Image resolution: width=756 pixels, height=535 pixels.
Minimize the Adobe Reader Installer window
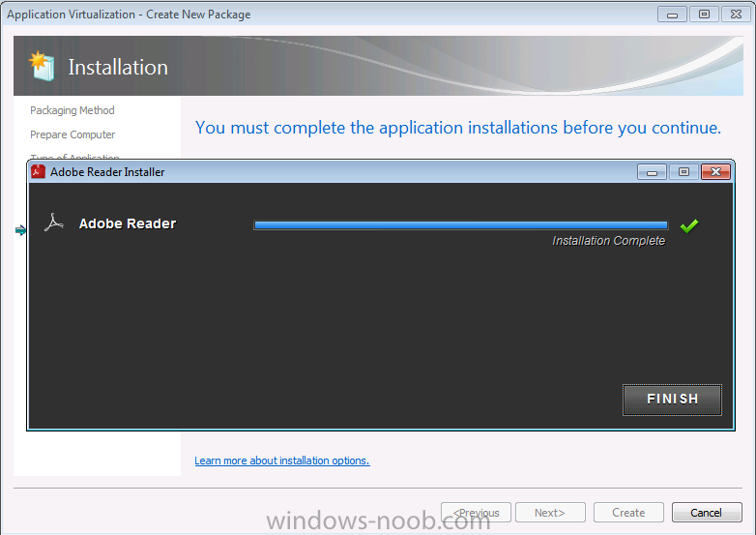(x=652, y=172)
